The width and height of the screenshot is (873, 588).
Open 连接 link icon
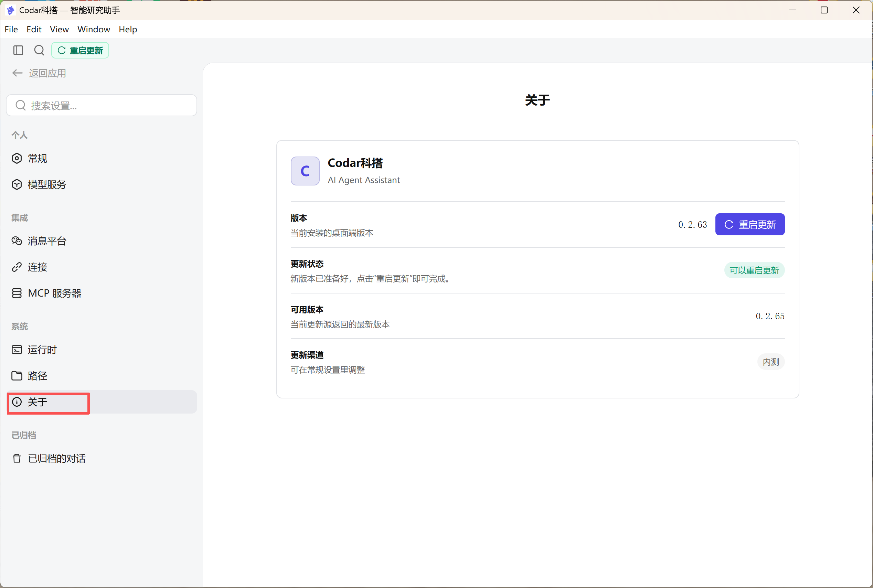17,267
